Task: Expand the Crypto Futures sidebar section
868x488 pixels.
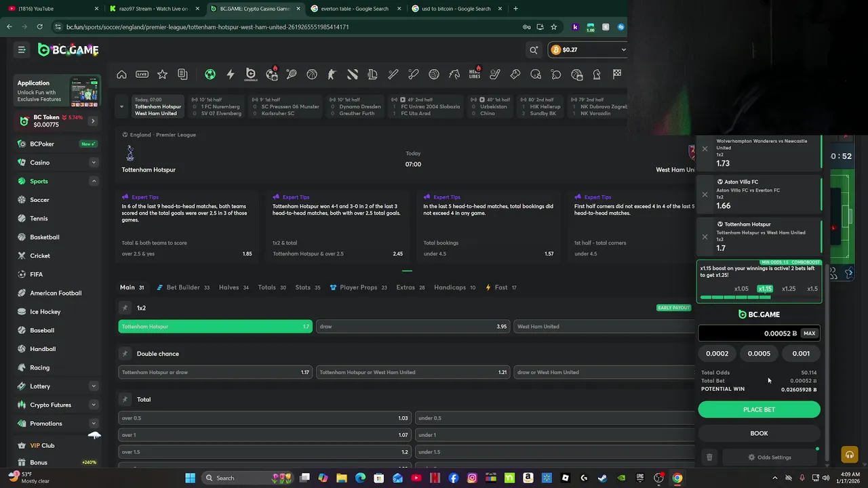Action: pyautogui.click(x=94, y=405)
